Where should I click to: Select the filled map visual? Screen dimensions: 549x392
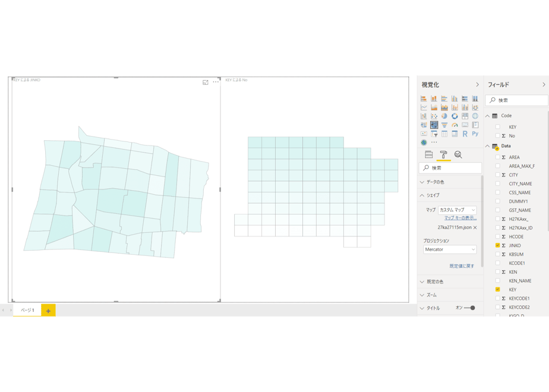click(424, 125)
